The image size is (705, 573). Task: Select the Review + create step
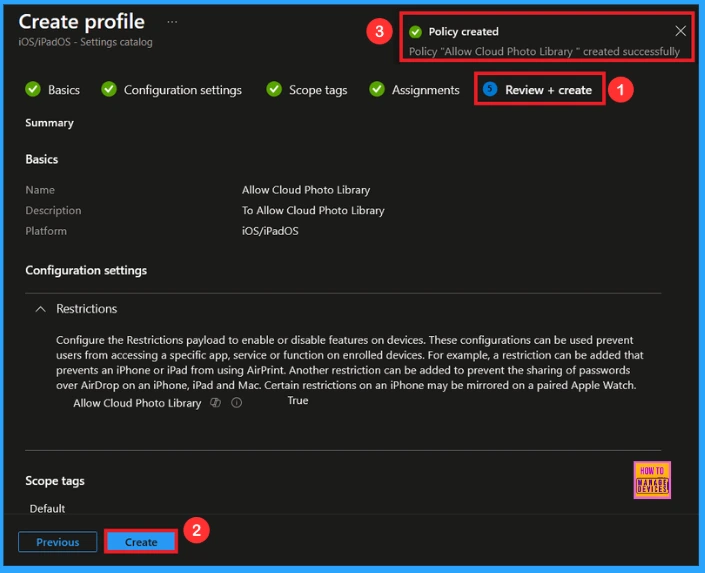538,90
